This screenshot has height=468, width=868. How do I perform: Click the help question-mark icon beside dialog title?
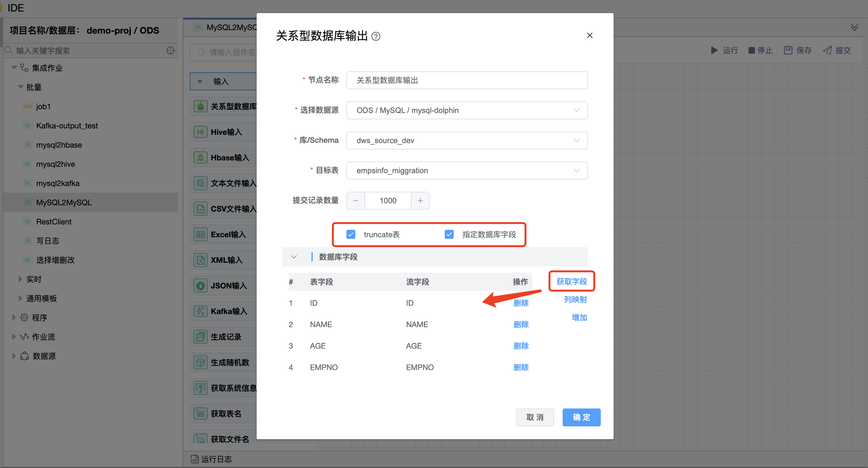pos(376,36)
